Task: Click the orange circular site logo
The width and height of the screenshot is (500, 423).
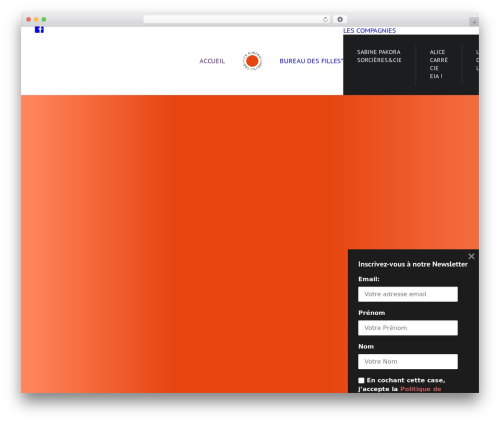Action: (252, 61)
